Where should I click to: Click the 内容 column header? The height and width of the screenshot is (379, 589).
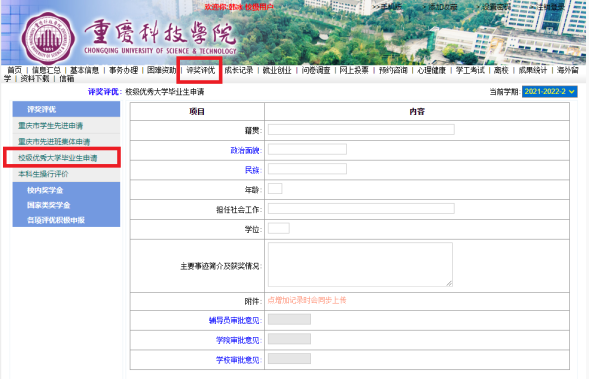(417, 112)
